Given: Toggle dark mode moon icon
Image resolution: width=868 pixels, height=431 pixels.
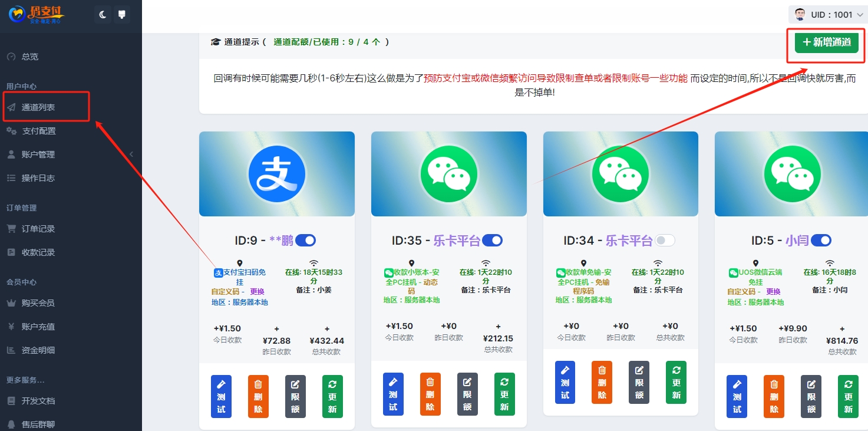Looking at the screenshot, I should [103, 14].
